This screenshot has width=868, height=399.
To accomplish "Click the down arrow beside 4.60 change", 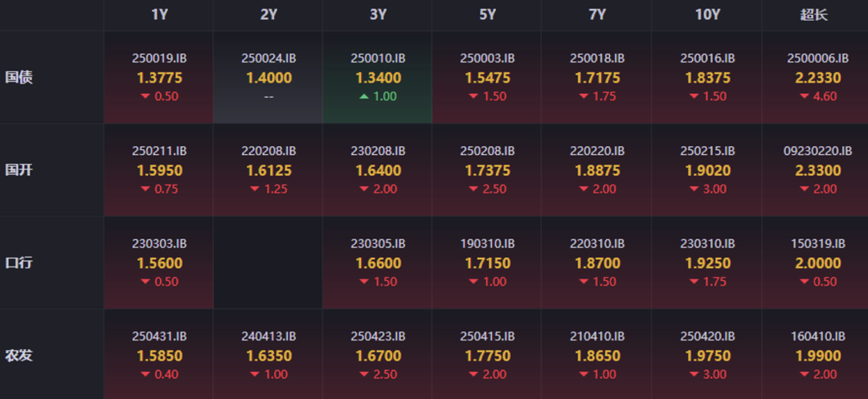I will [804, 96].
